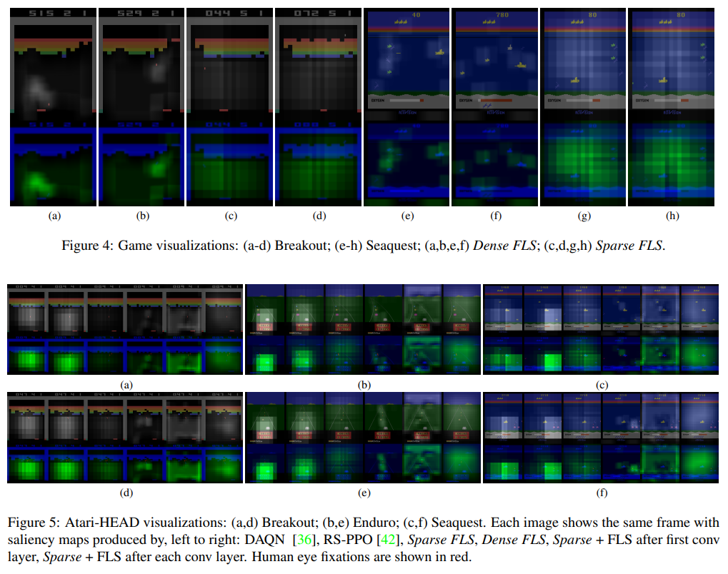Image resolution: width=728 pixels, height=574 pixels.
Task: Click the "(d)" label in Figure 5
Action: tap(126, 493)
